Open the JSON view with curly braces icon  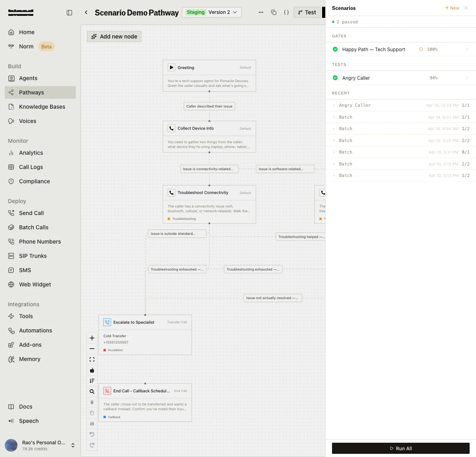pyautogui.click(x=286, y=12)
